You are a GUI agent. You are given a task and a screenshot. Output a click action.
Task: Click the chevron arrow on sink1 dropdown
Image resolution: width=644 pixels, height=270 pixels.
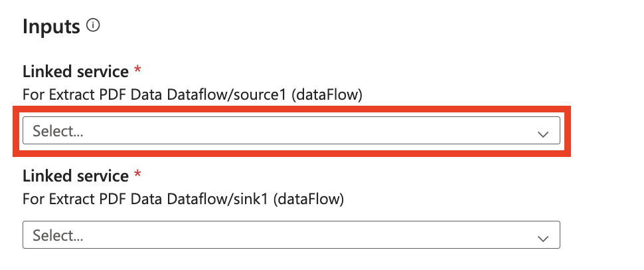click(543, 238)
